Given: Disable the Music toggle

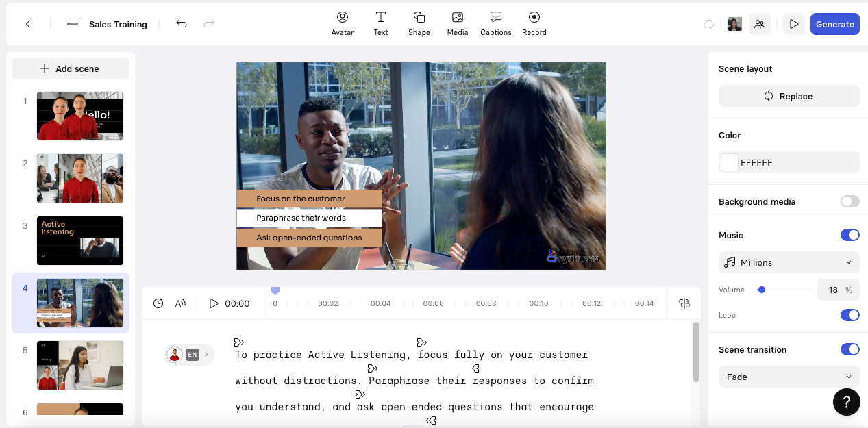Looking at the screenshot, I should [x=850, y=235].
